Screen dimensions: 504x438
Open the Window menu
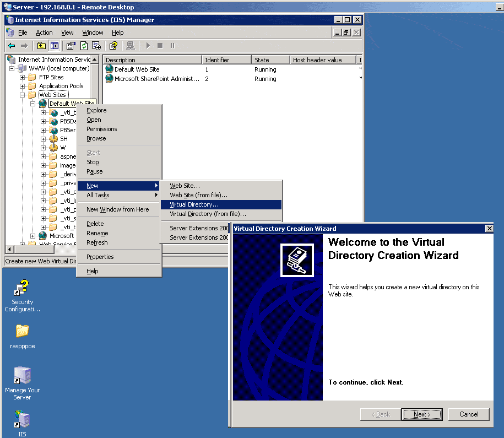pyautogui.click(x=93, y=33)
